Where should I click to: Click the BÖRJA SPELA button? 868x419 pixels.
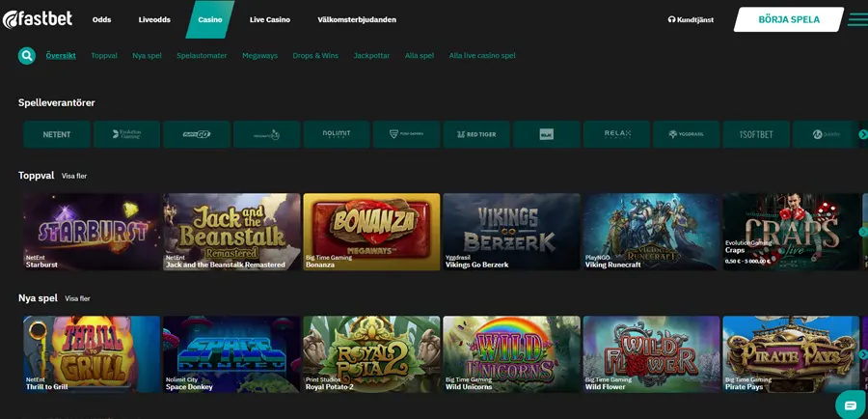point(789,19)
